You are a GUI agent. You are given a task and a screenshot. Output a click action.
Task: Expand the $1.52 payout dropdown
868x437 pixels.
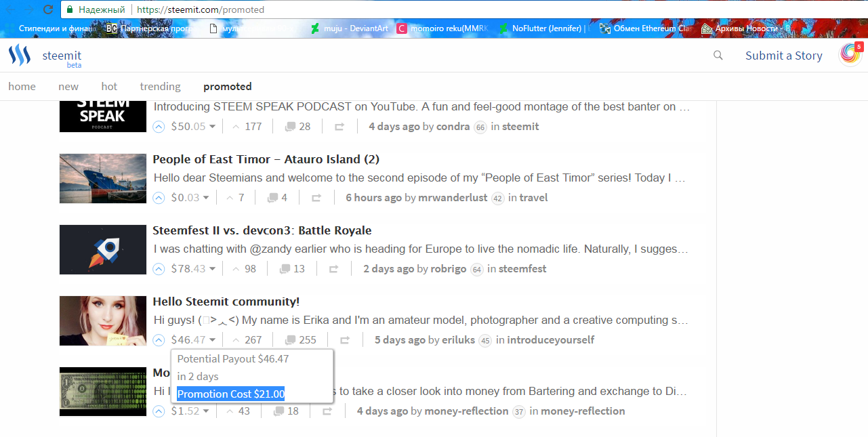click(x=206, y=411)
